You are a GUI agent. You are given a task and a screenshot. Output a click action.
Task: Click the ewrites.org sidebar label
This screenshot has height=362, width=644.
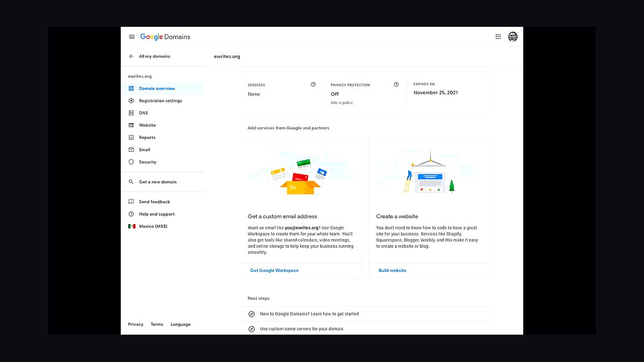coord(140,76)
